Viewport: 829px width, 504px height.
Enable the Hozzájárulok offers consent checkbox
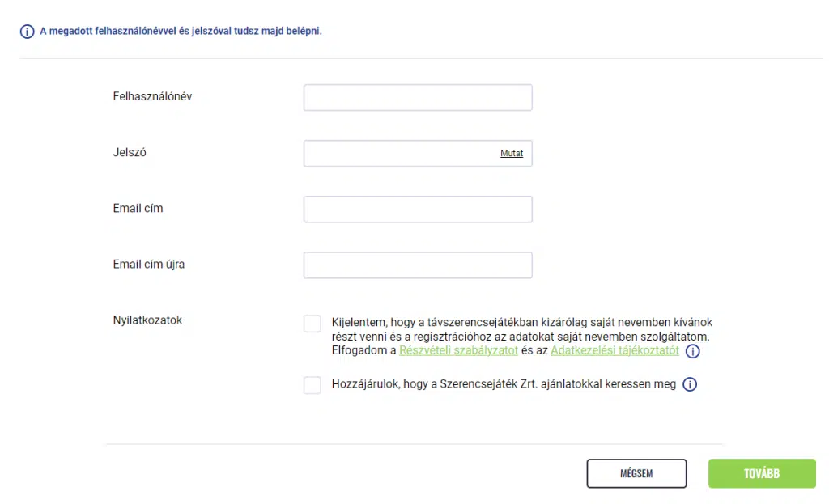(x=312, y=385)
